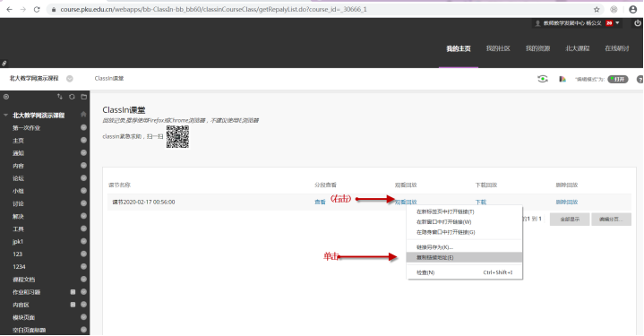Open the user menu dropdown arrow

point(617,23)
